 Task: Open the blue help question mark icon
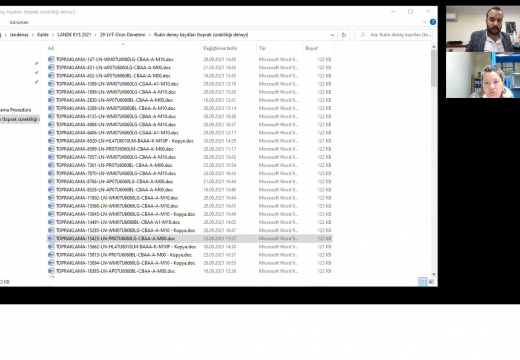tap(433, 22)
